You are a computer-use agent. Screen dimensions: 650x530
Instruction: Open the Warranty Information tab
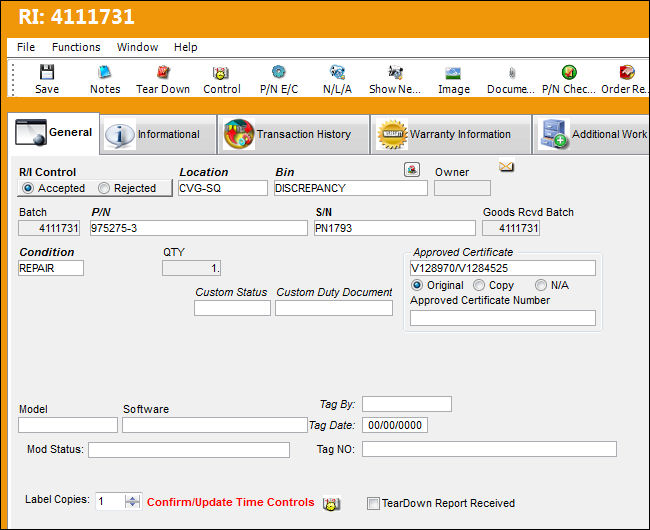pos(451,134)
